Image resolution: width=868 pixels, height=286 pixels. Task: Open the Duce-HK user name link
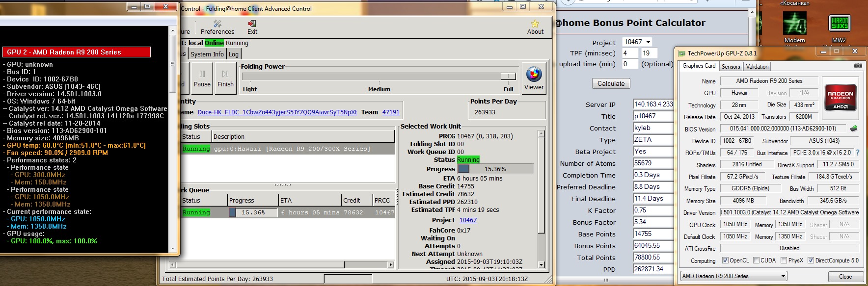coord(277,112)
